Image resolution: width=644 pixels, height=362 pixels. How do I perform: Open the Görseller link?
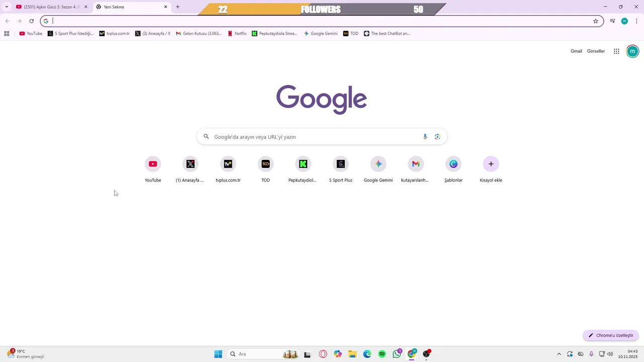[596, 51]
